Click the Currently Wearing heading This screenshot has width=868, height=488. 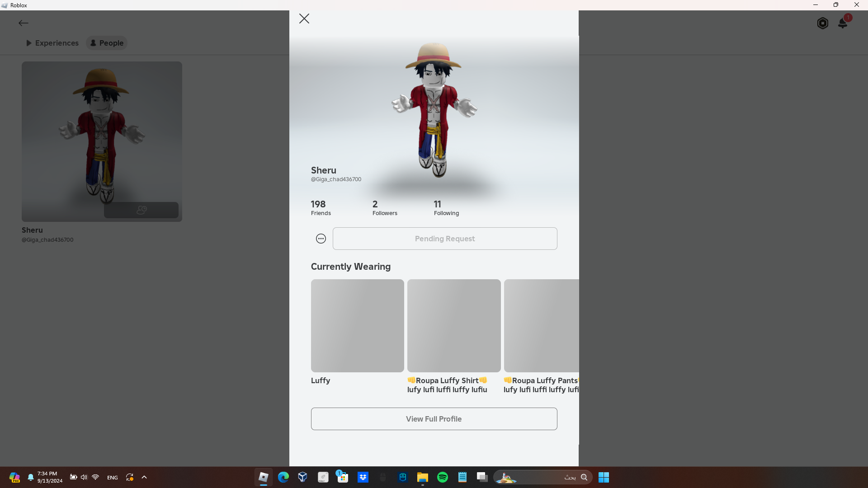coord(351,267)
